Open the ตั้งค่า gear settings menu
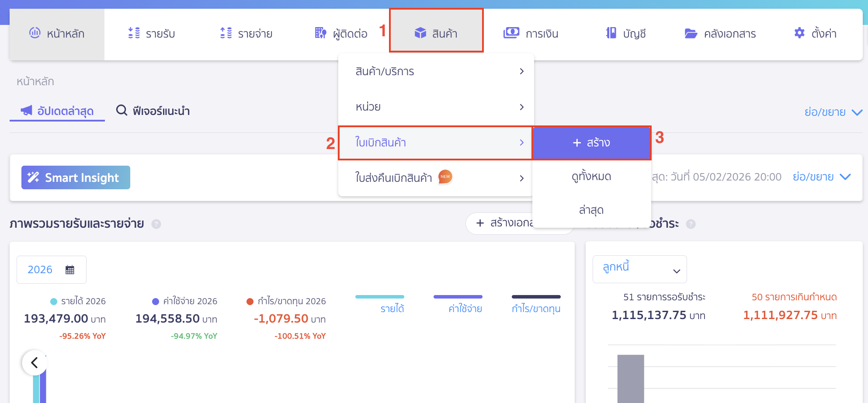The height and width of the screenshot is (403, 868). (815, 34)
